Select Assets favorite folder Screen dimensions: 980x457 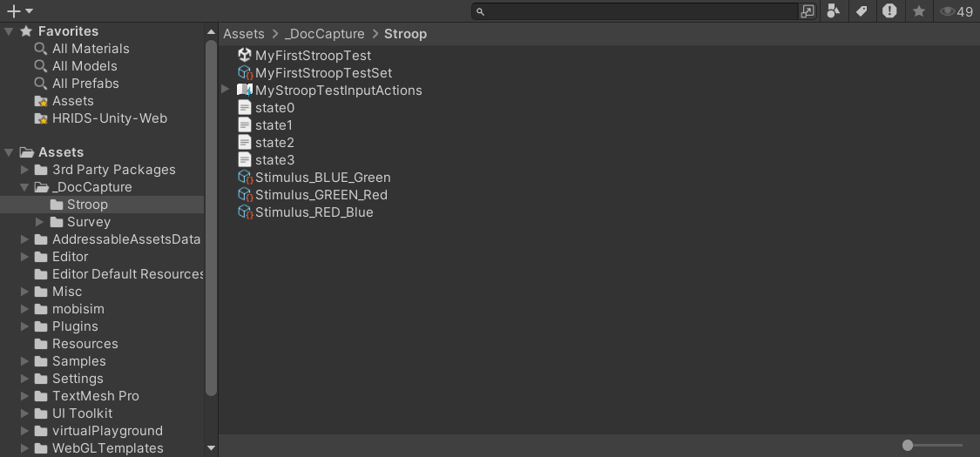coord(73,101)
